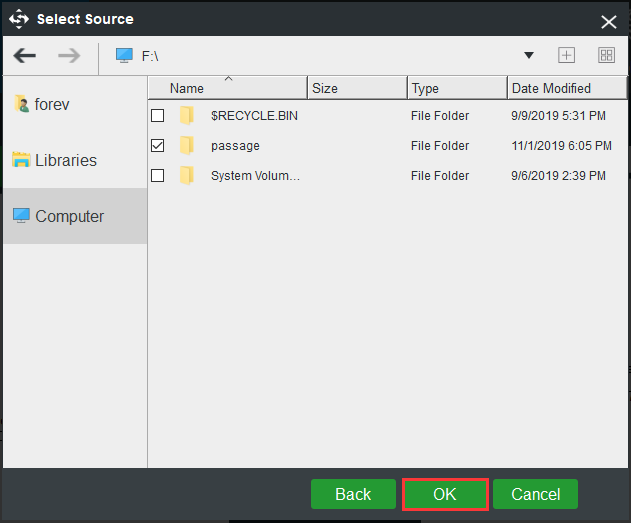Click the Cancel button
Screen dimensions: 631x523
coord(535,494)
